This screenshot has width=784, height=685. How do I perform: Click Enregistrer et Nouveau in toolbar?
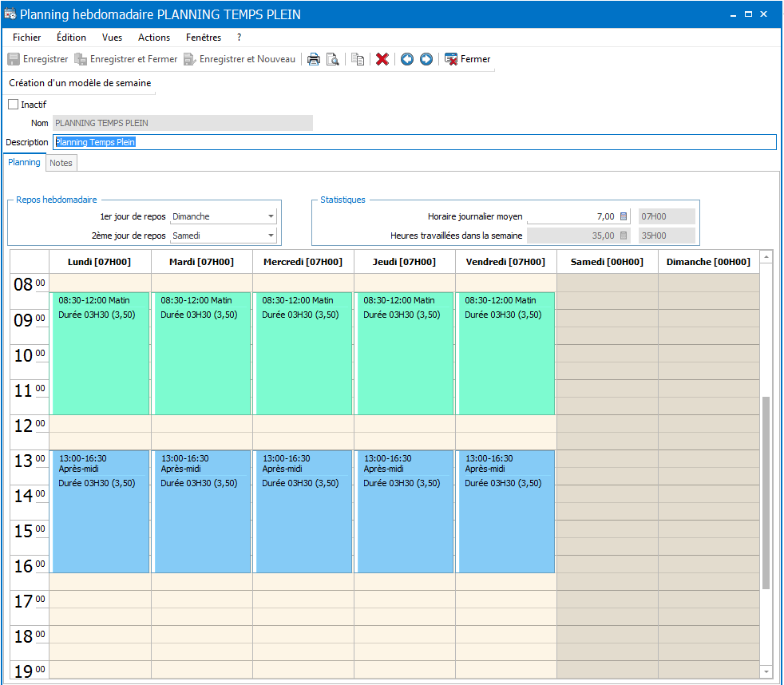(x=240, y=59)
